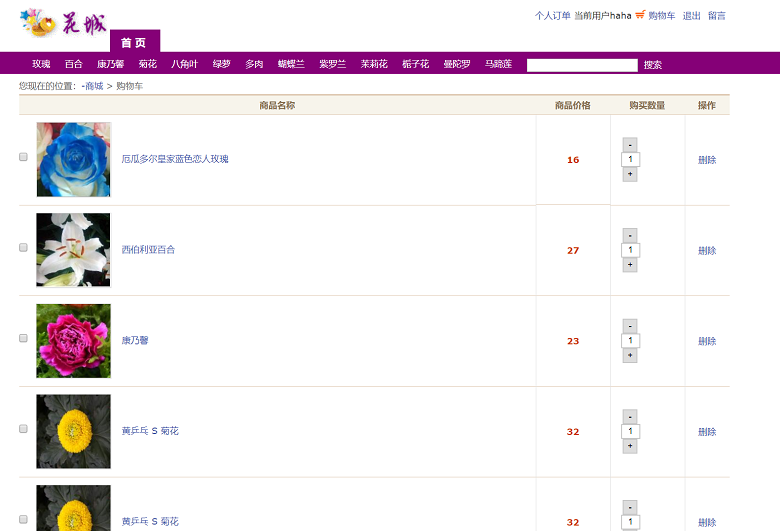The width and height of the screenshot is (780, 531).
Task: Select 绿萝 category in navigation bar
Action: [222, 64]
